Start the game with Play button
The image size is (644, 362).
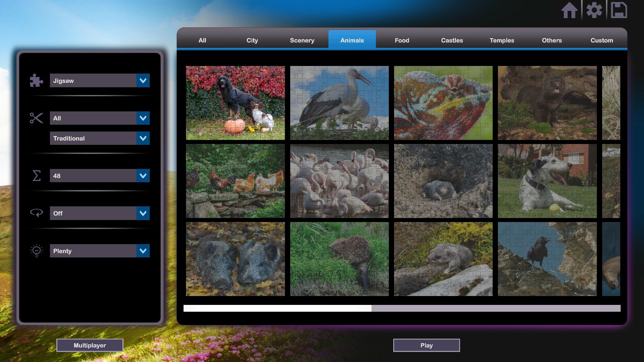click(x=426, y=345)
